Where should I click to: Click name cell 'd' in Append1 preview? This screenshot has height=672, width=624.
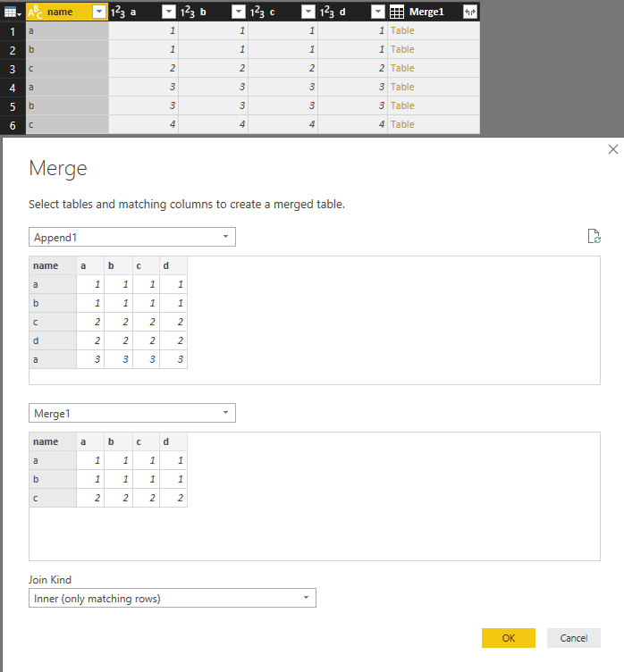(53, 340)
